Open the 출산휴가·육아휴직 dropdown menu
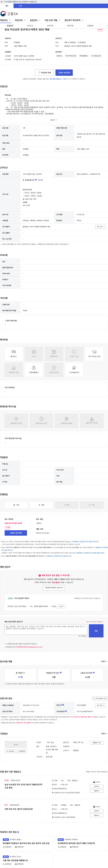The height and width of the screenshot is (868, 108). click(74, 20)
